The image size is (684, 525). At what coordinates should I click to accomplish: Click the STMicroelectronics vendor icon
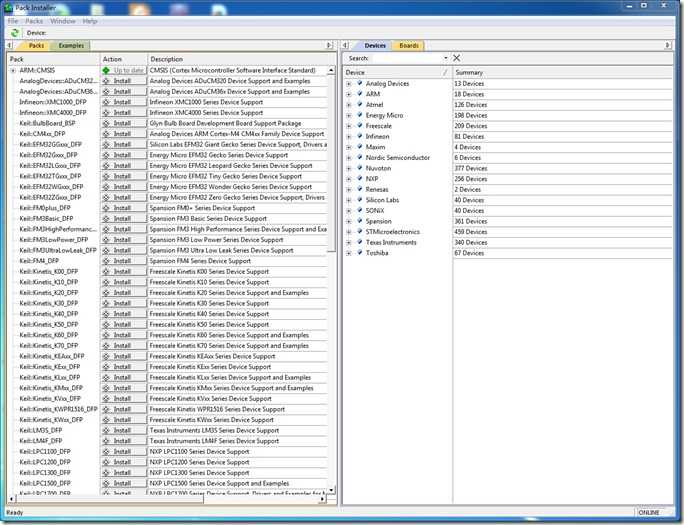coord(360,231)
